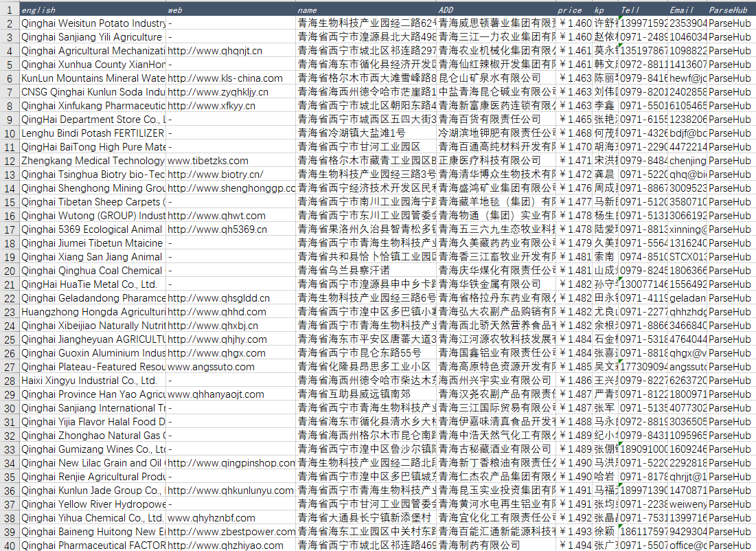This screenshot has width=756, height=551.
Task: Select the kp cell "索南"
Action: click(605, 257)
